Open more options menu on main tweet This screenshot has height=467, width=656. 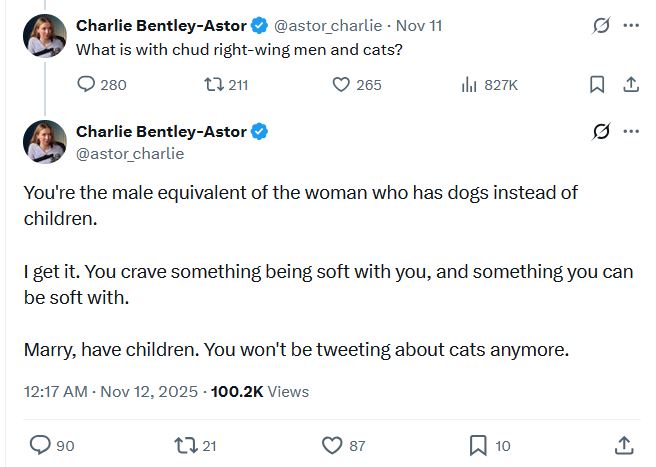630,132
